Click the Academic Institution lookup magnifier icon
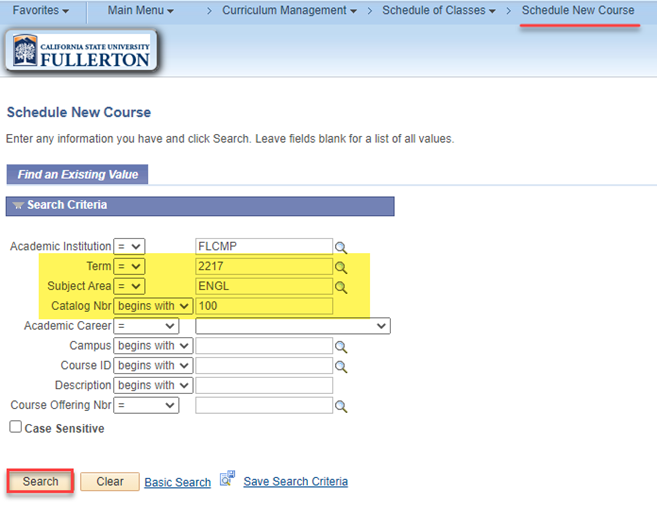The image size is (657, 511). pos(341,247)
